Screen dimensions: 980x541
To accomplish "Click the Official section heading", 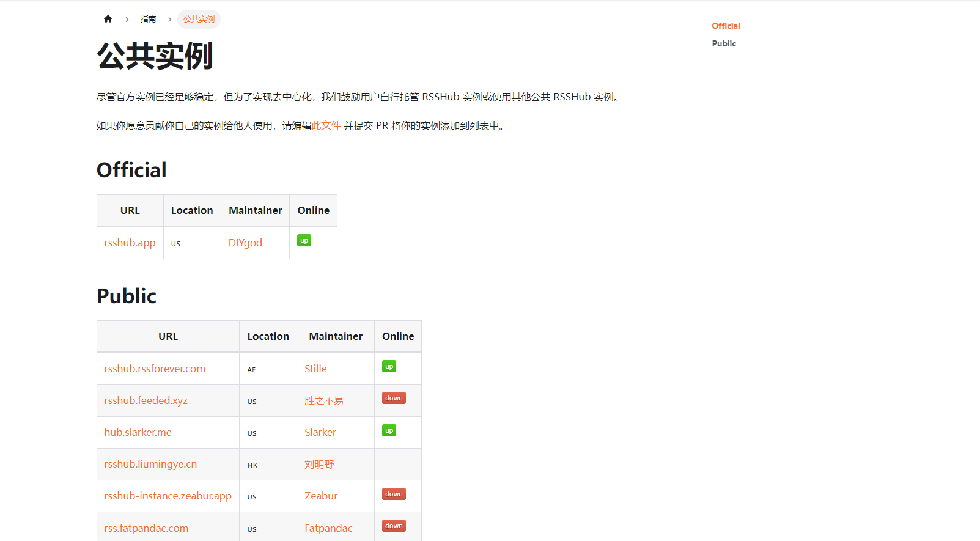I will tap(131, 170).
